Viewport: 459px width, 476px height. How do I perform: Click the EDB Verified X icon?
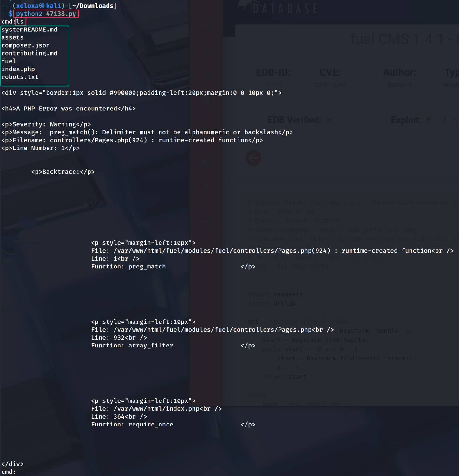pyautogui.click(x=329, y=120)
